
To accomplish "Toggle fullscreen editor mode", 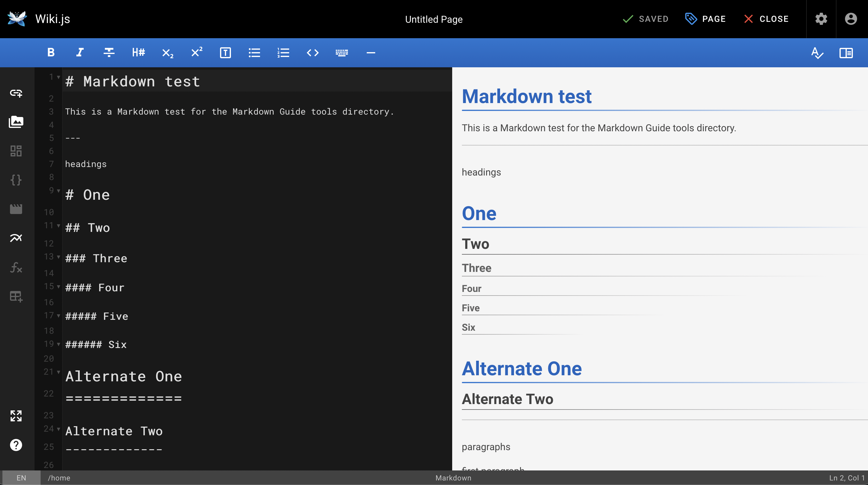I will 16,416.
